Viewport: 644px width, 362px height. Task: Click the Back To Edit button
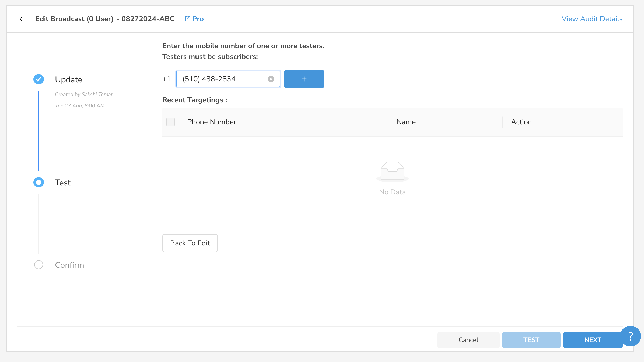click(190, 243)
